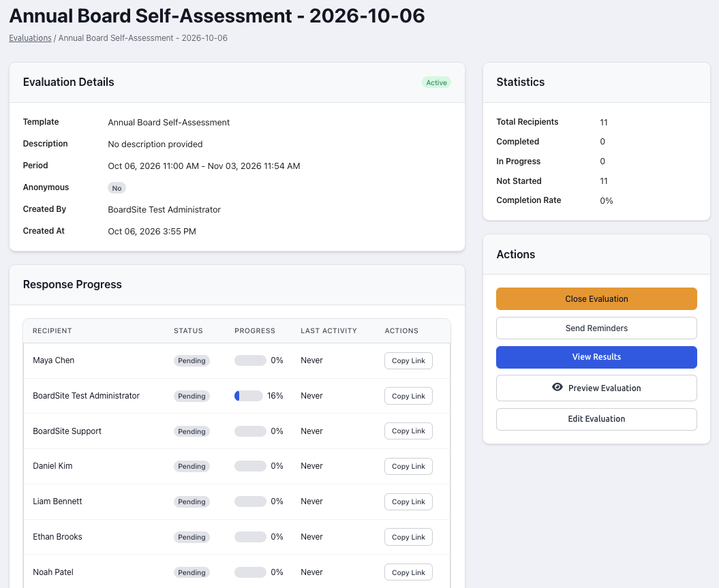Click Maya Chen's progress bar
719x588 pixels.
(x=250, y=360)
